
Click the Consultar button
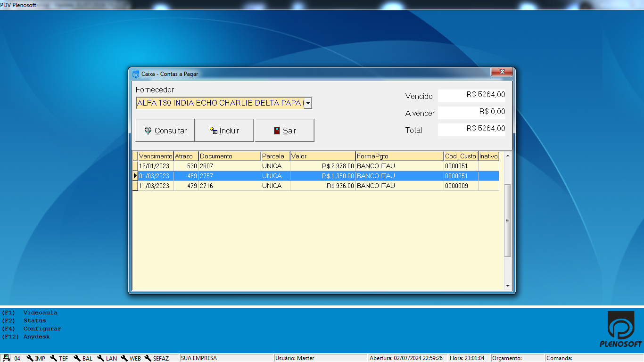click(165, 131)
